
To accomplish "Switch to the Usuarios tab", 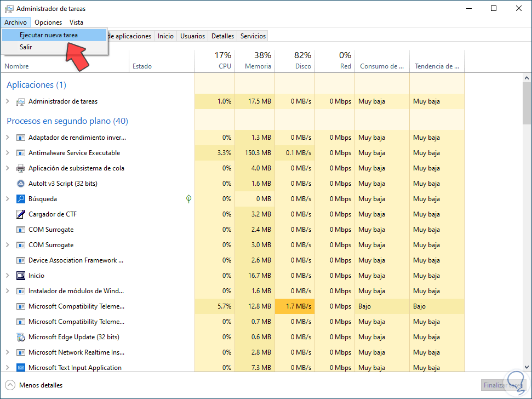I will (192, 36).
